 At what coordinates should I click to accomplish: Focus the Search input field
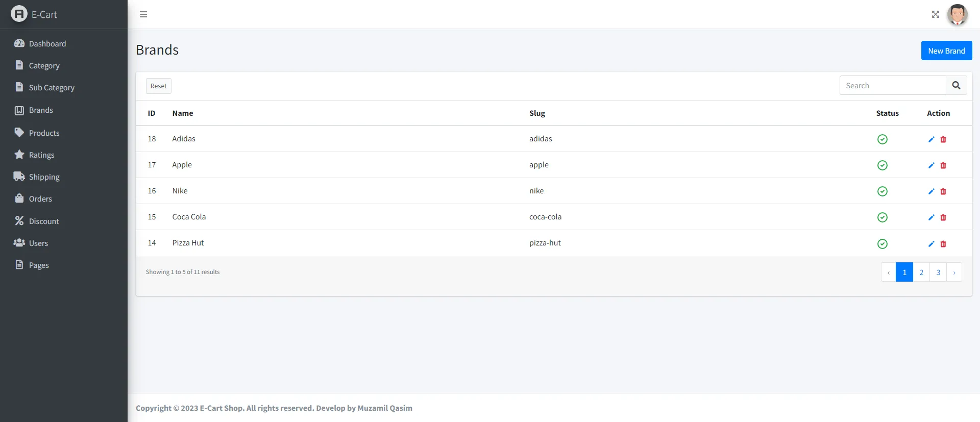892,86
